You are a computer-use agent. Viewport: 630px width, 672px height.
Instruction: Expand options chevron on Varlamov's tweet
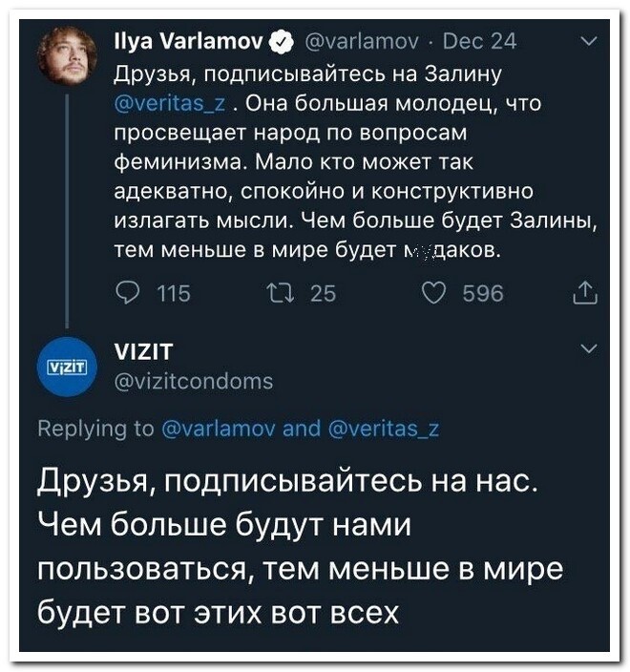(x=588, y=40)
